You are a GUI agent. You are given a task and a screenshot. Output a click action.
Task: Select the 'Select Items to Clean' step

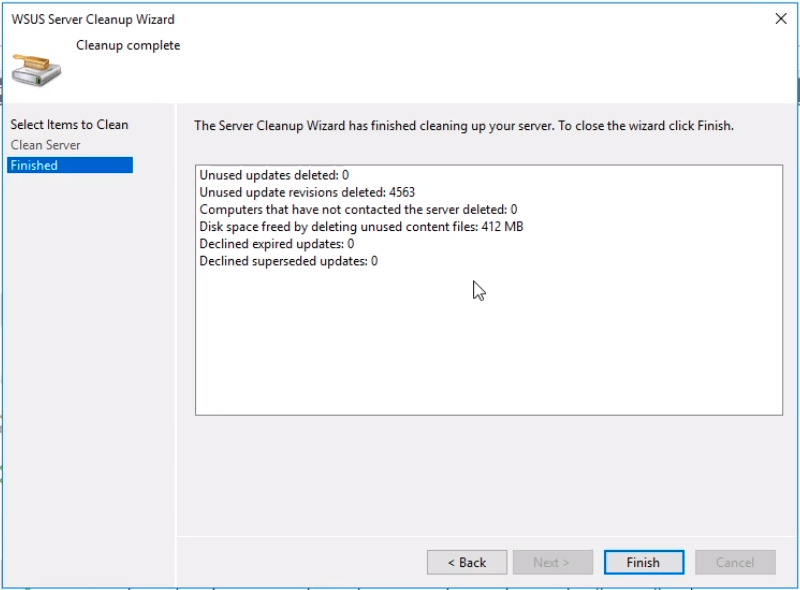(x=69, y=125)
